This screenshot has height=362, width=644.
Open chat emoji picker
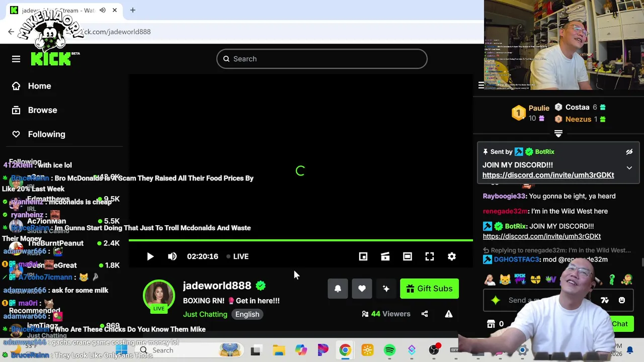tap(622, 300)
